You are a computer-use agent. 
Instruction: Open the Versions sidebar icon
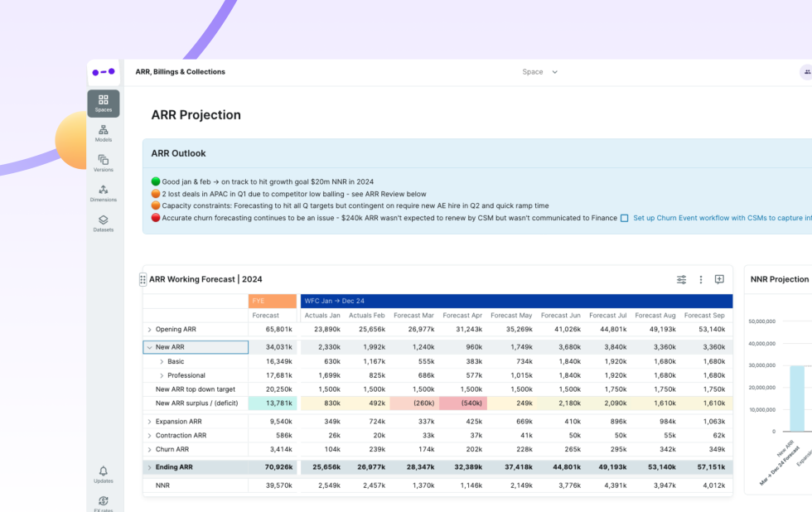click(x=103, y=163)
